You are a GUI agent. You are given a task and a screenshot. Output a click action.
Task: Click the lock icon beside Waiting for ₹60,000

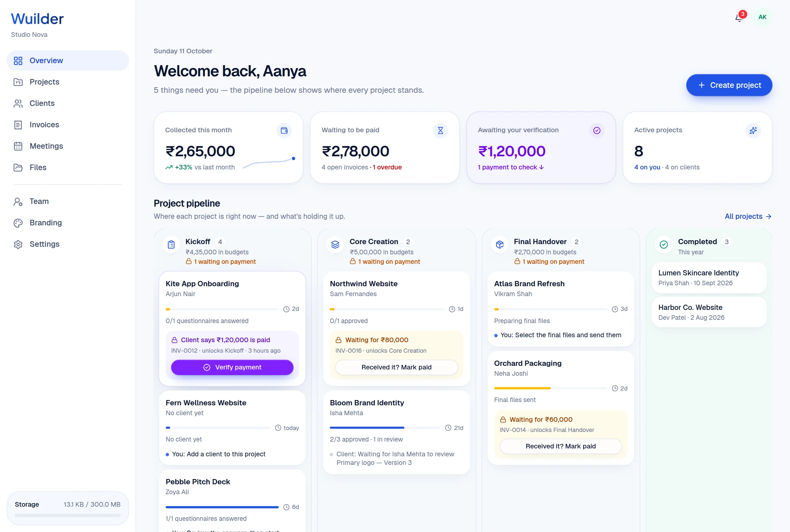(x=503, y=420)
